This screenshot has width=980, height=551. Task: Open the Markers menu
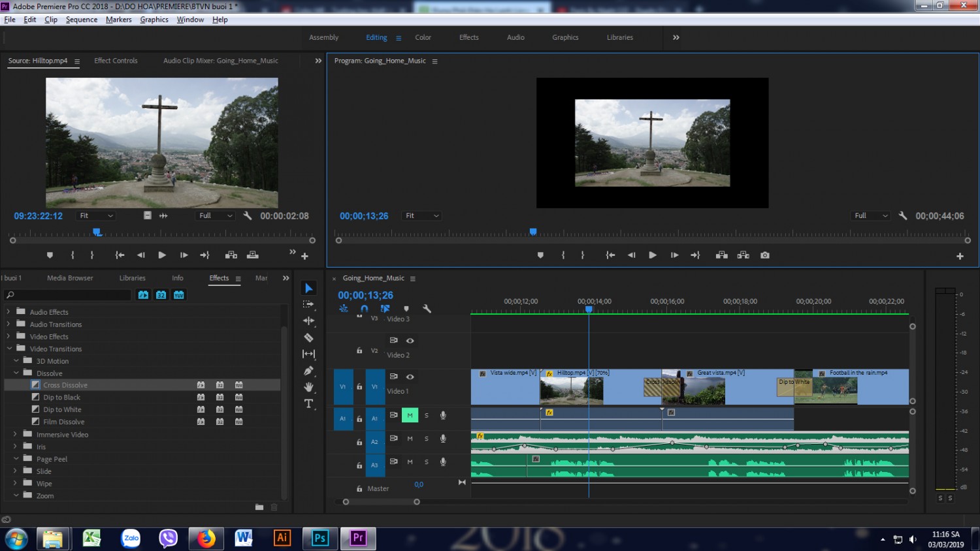(x=119, y=20)
